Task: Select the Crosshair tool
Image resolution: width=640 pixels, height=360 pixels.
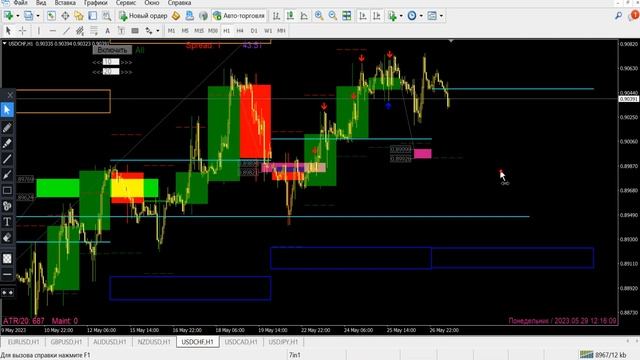Action: (22, 31)
